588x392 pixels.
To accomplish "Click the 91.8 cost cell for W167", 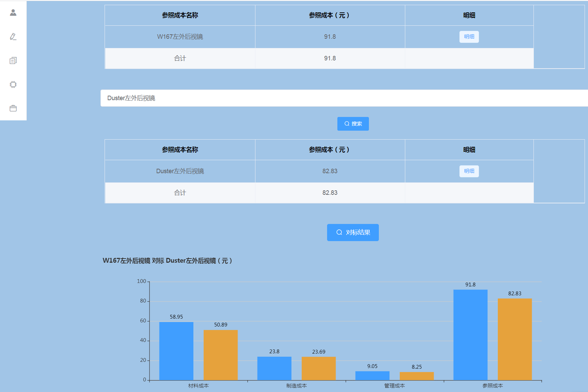I will pos(330,37).
